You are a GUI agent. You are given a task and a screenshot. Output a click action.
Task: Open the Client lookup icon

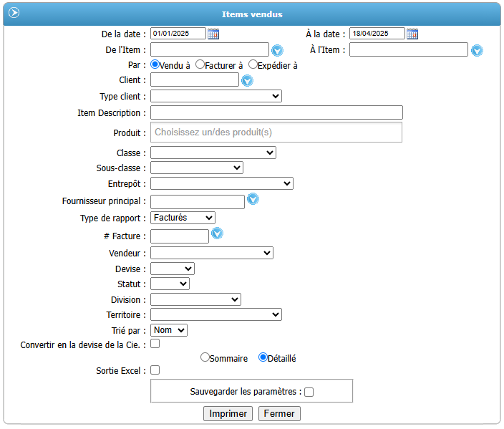(x=247, y=80)
